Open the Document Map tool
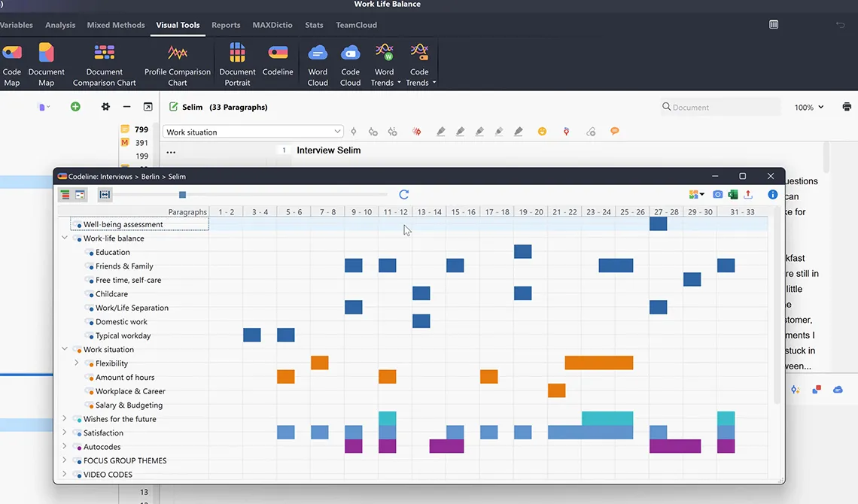 (x=47, y=65)
